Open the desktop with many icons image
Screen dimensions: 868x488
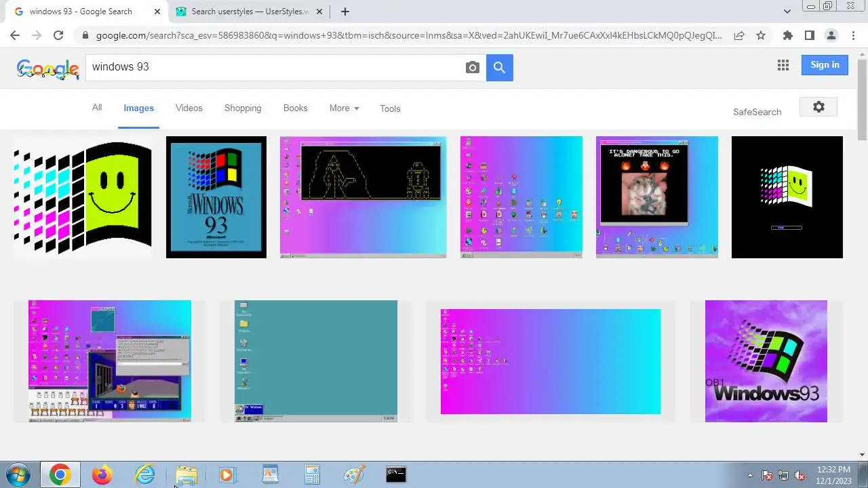pos(521,197)
